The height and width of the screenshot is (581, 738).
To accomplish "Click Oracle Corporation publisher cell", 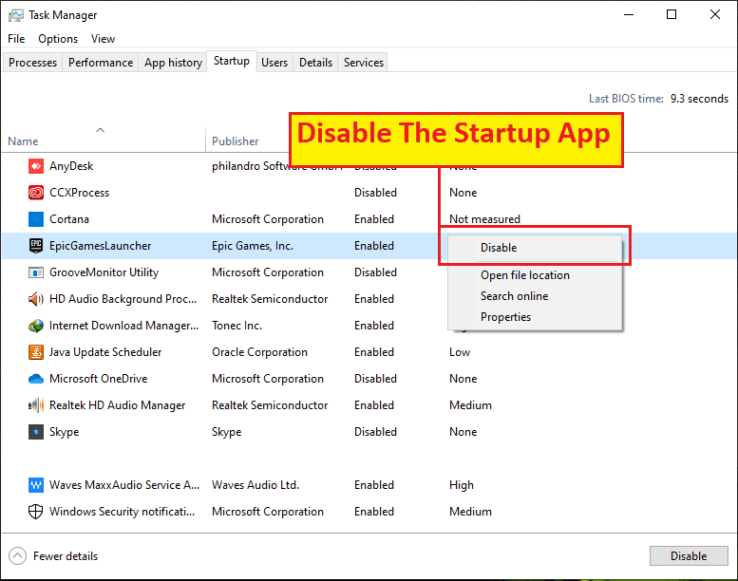I will (x=259, y=352).
